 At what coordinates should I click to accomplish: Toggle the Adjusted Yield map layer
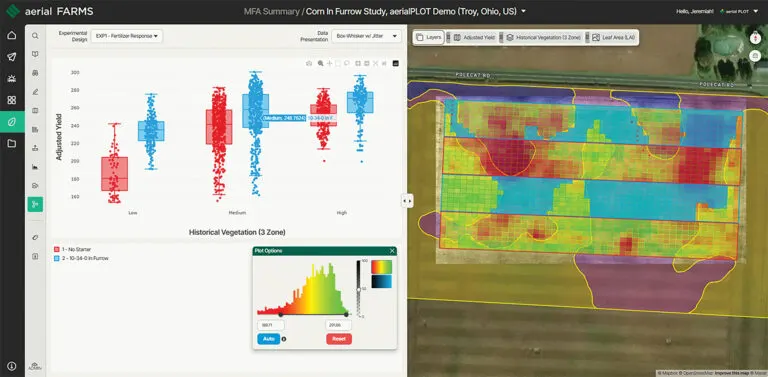point(475,37)
